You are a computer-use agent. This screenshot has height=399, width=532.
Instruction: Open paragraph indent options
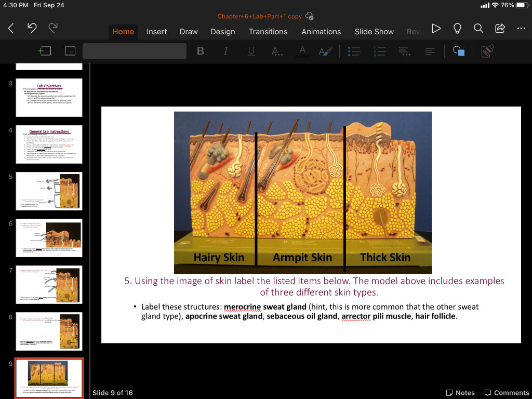[x=404, y=51]
